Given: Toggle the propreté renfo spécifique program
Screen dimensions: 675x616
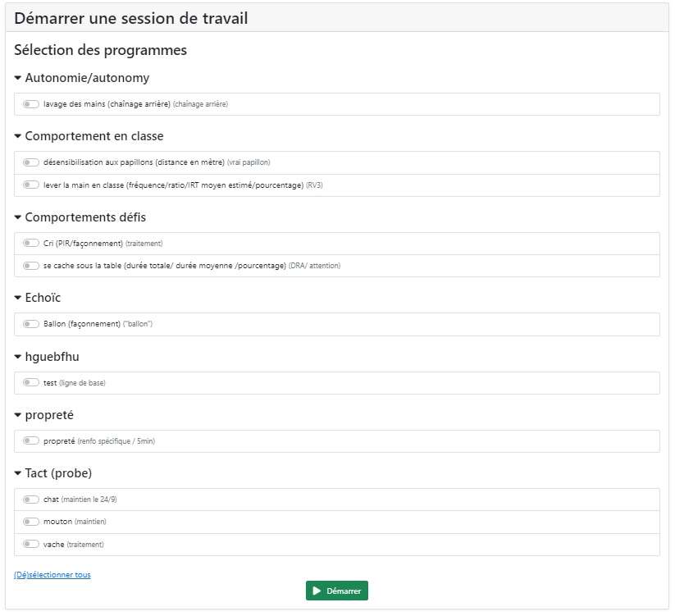Looking at the screenshot, I should (x=31, y=440).
